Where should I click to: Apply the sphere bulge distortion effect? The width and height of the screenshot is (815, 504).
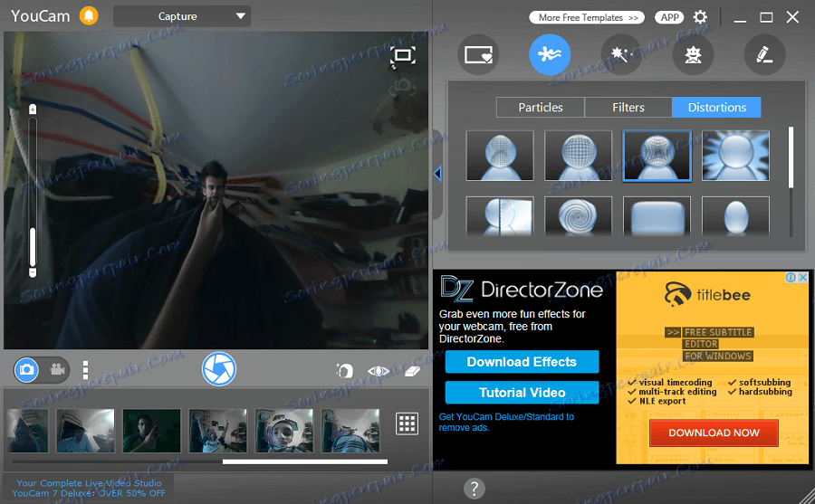578,156
